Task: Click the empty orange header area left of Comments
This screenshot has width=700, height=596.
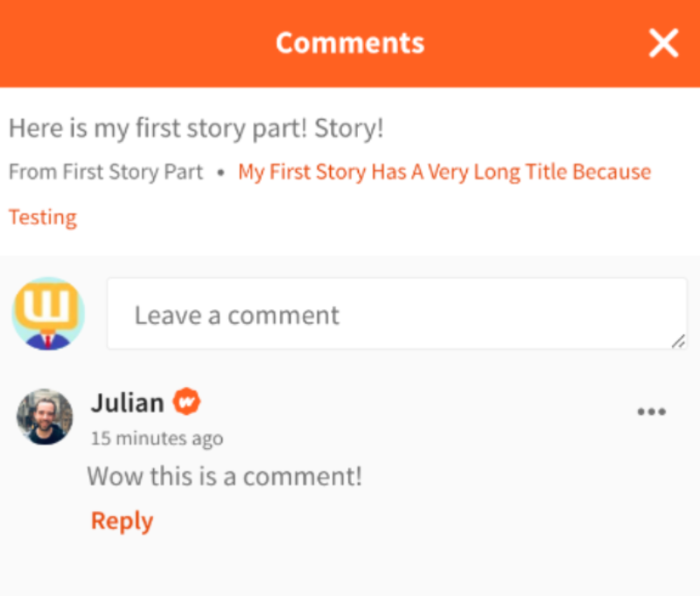Action: coord(131,43)
